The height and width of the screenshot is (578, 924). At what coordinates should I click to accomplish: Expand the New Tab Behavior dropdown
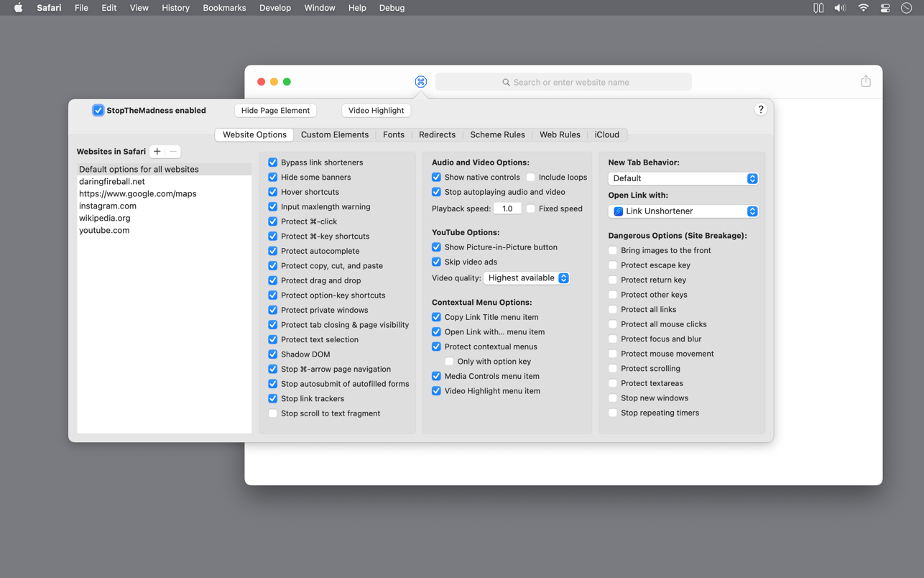coord(683,178)
